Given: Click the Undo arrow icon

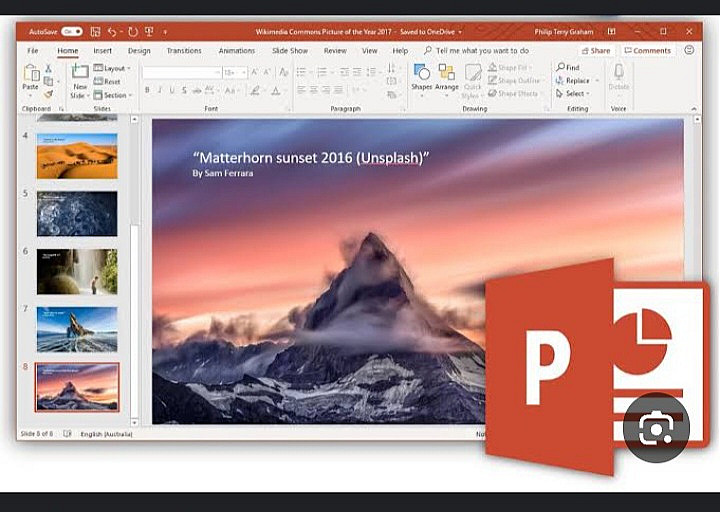Looking at the screenshot, I should [112, 32].
